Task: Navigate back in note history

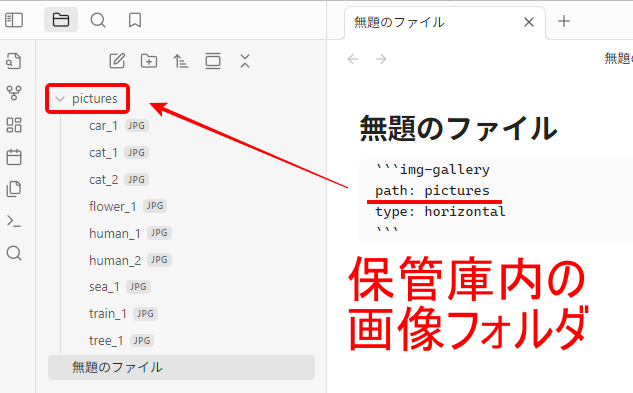Action: coord(353,59)
